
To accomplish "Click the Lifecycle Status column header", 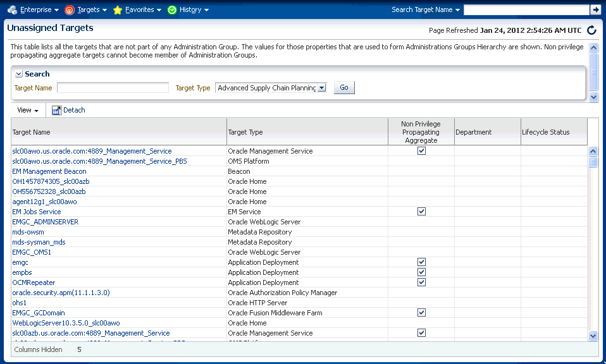I will click(554, 132).
